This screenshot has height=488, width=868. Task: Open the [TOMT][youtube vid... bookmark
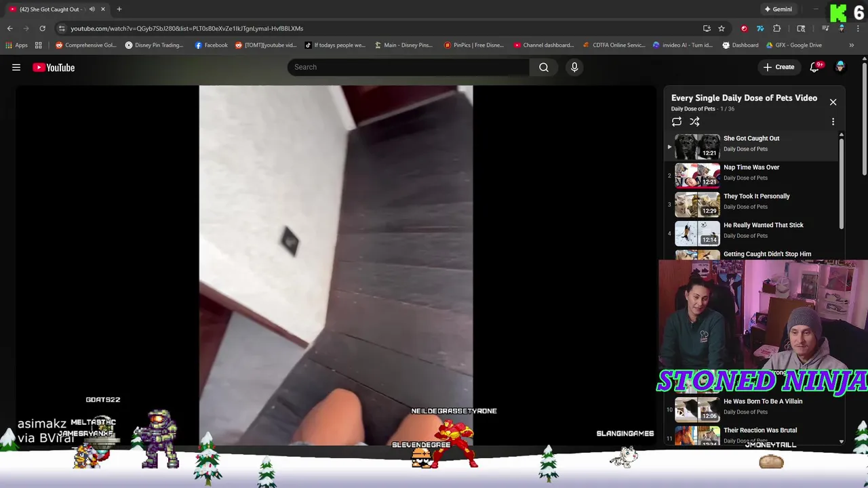tap(266, 45)
